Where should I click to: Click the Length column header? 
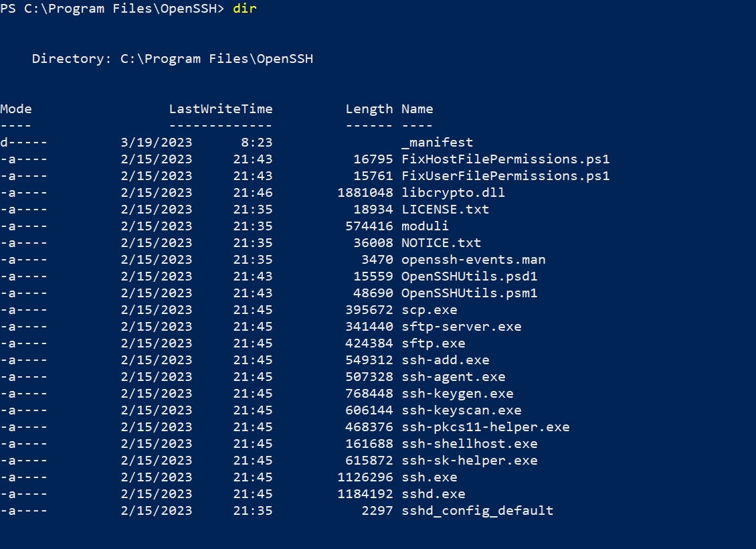pyautogui.click(x=369, y=109)
